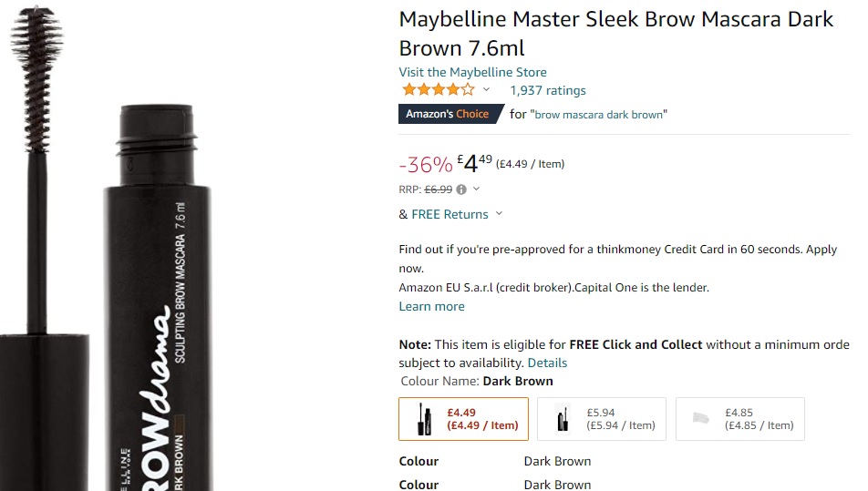868x491 pixels.
Task: Expand the star rating breakdown chevron
Action: [486, 89]
